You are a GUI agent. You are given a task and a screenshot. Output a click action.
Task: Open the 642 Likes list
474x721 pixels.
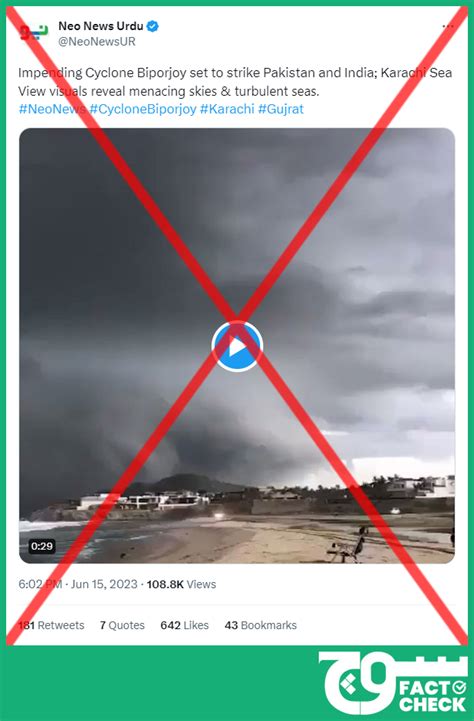184,625
